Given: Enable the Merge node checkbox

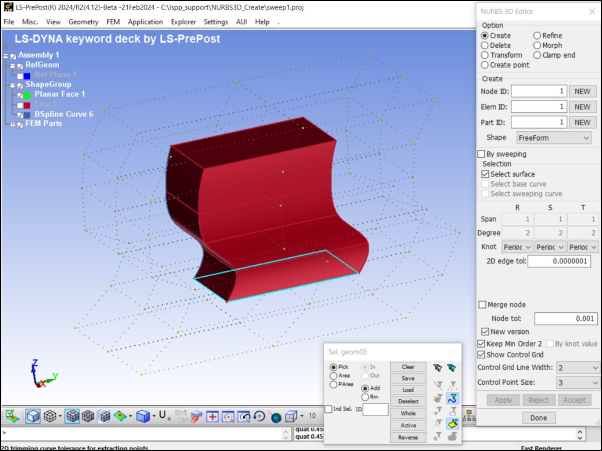Looking at the screenshot, I should click(x=483, y=304).
